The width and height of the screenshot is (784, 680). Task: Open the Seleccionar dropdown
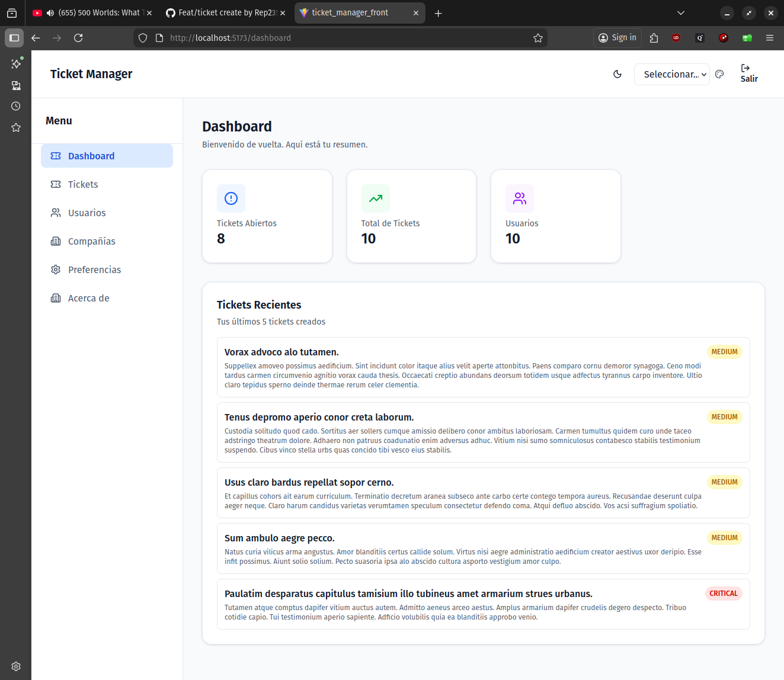point(671,74)
